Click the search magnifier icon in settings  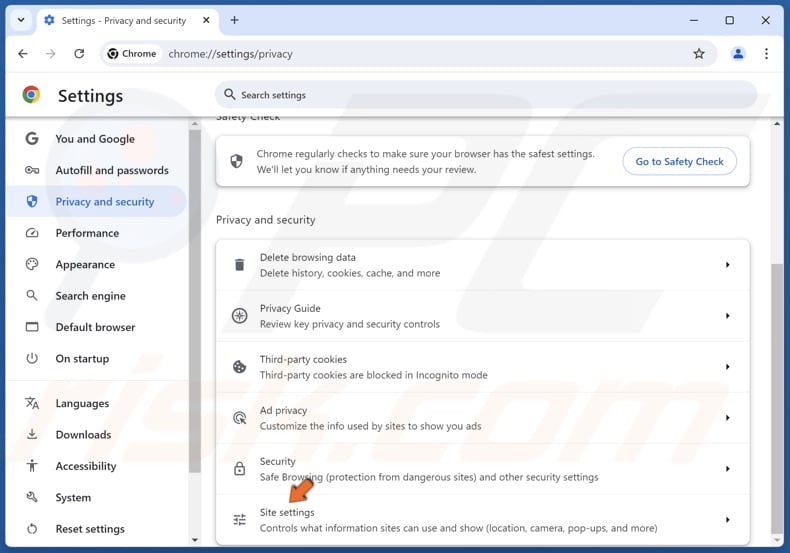230,95
